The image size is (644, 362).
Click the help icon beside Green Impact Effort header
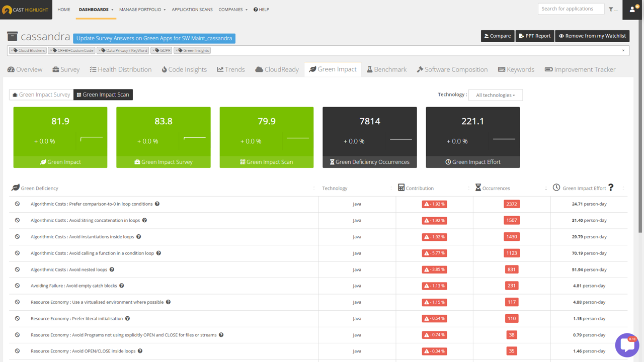[x=611, y=188]
